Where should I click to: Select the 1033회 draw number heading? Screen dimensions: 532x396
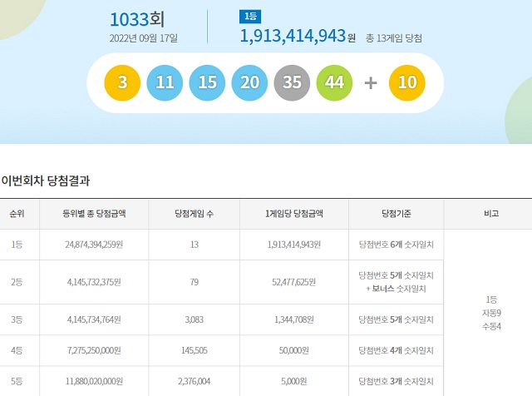(x=137, y=19)
